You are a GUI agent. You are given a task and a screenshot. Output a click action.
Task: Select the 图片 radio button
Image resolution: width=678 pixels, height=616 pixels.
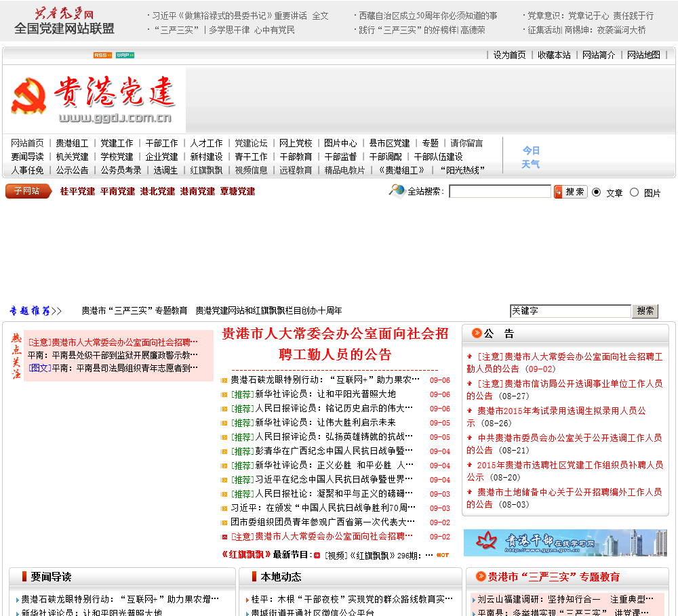tap(634, 192)
